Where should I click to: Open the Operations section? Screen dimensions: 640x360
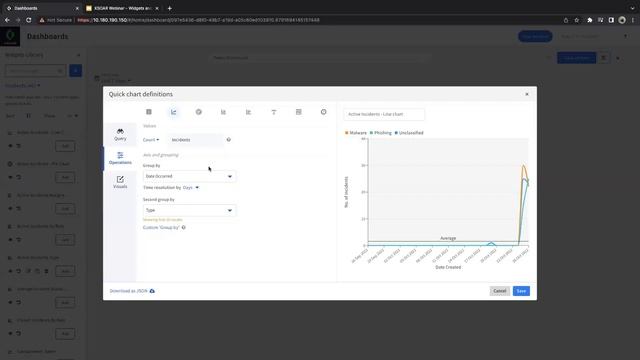pos(120,158)
